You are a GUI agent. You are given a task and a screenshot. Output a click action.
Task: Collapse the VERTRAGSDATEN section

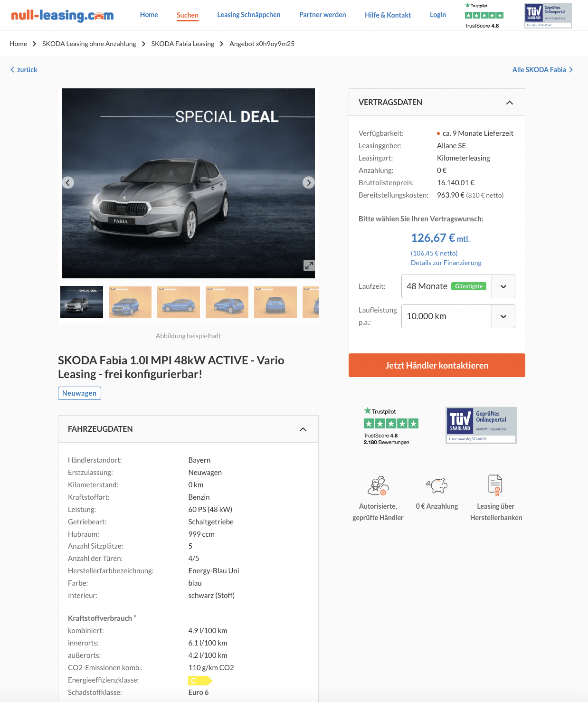click(510, 103)
